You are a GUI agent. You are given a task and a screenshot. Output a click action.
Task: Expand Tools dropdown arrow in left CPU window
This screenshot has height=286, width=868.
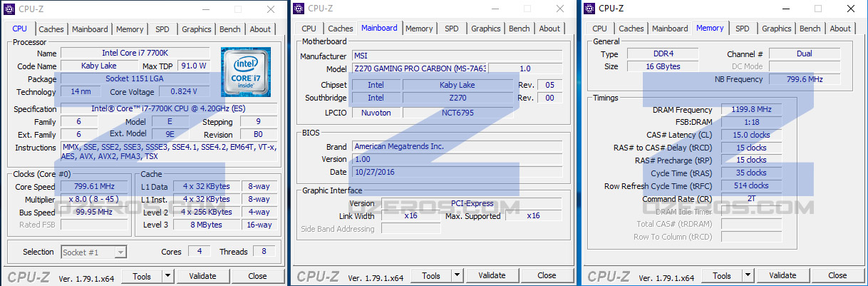(x=168, y=276)
